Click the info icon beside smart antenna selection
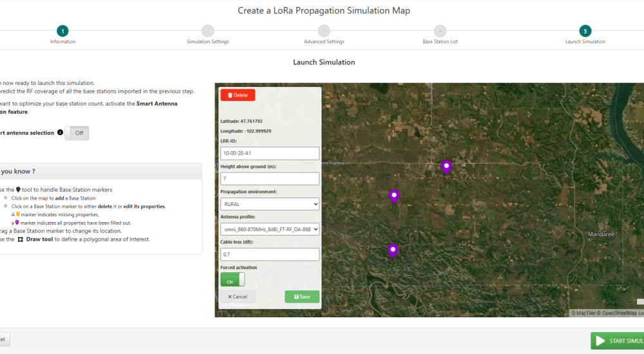Viewport: 644px width, 354px height. coord(60,132)
